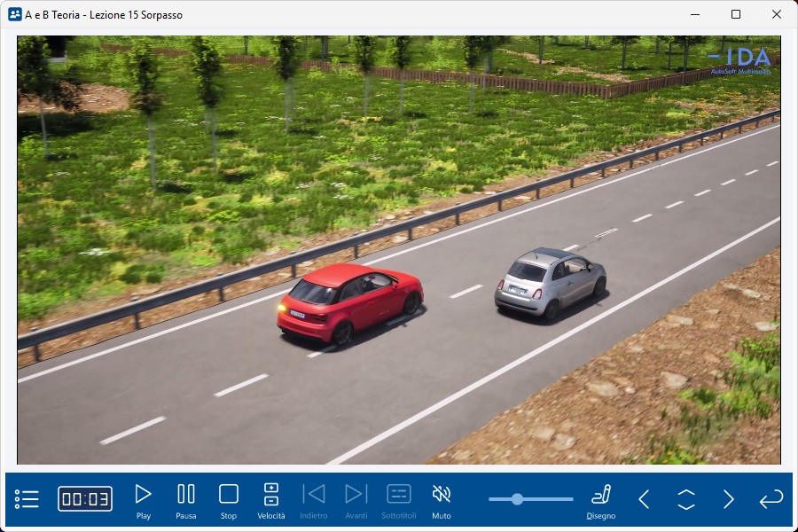
Task: Click the app icon in title bar
Action: pyautogui.click(x=14, y=14)
